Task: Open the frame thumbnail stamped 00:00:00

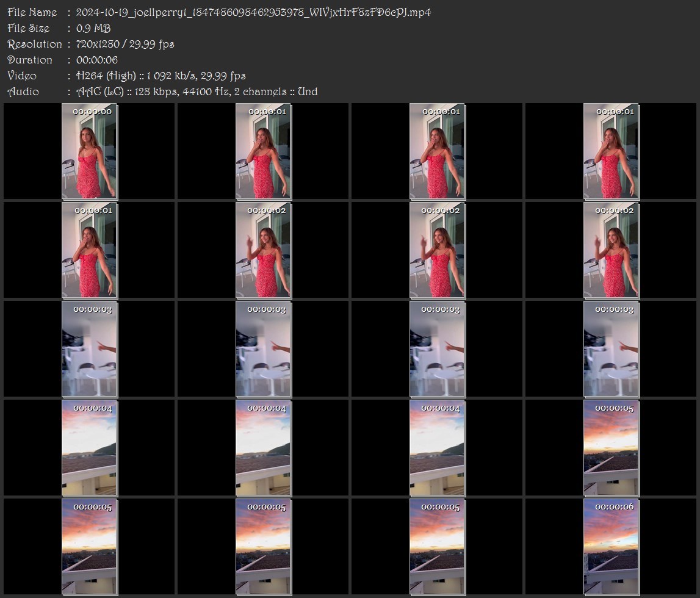Action: (89, 151)
